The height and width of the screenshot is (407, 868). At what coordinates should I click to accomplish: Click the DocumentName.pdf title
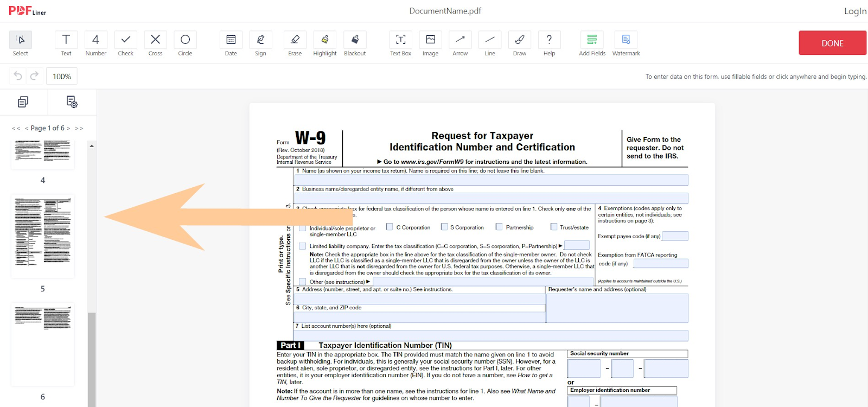point(445,11)
